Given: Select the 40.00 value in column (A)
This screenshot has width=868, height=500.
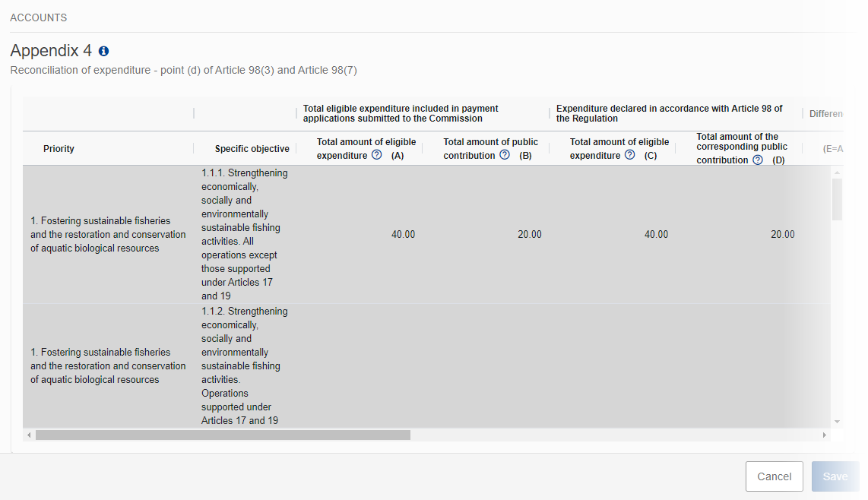Looking at the screenshot, I should (x=403, y=235).
